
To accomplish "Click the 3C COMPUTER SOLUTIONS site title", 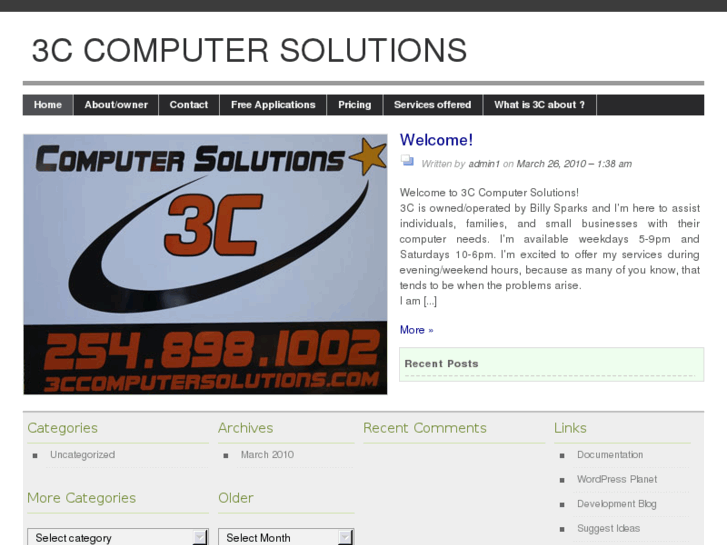I will [249, 50].
